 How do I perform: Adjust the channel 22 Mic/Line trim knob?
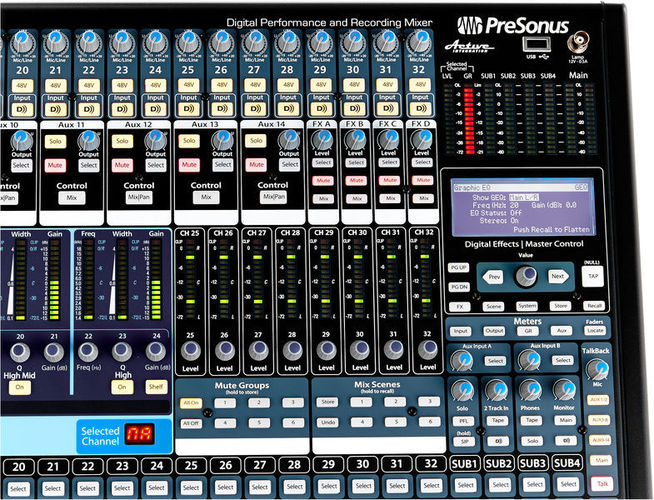(x=88, y=43)
